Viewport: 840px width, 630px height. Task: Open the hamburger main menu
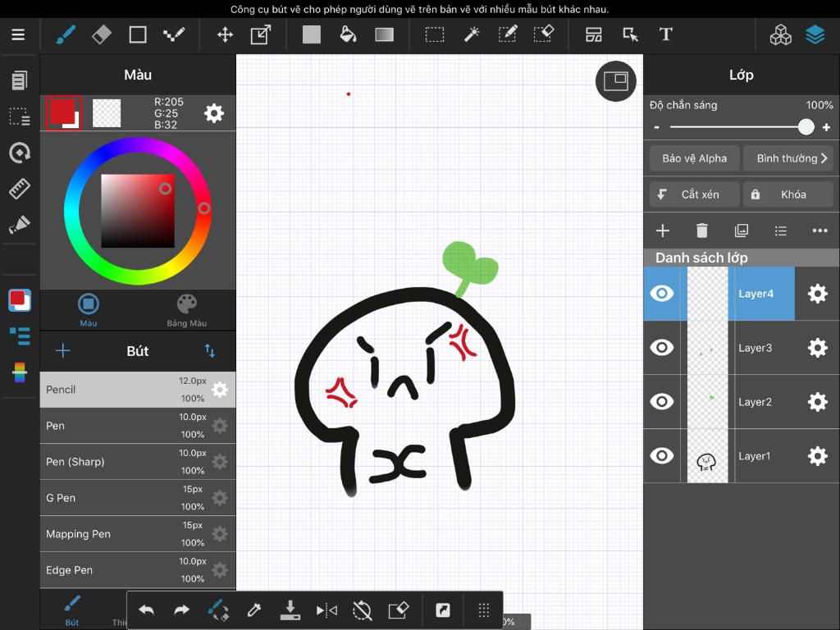18,34
